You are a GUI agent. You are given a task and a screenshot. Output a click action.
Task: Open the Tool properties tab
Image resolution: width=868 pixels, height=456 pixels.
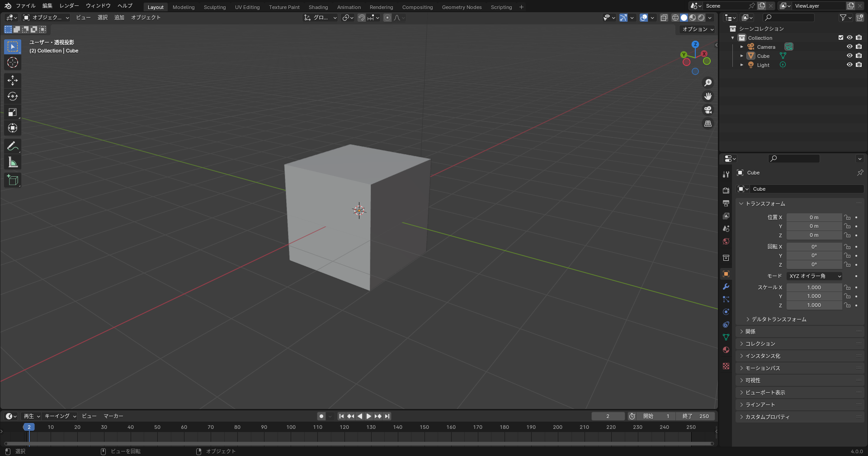[726, 174]
